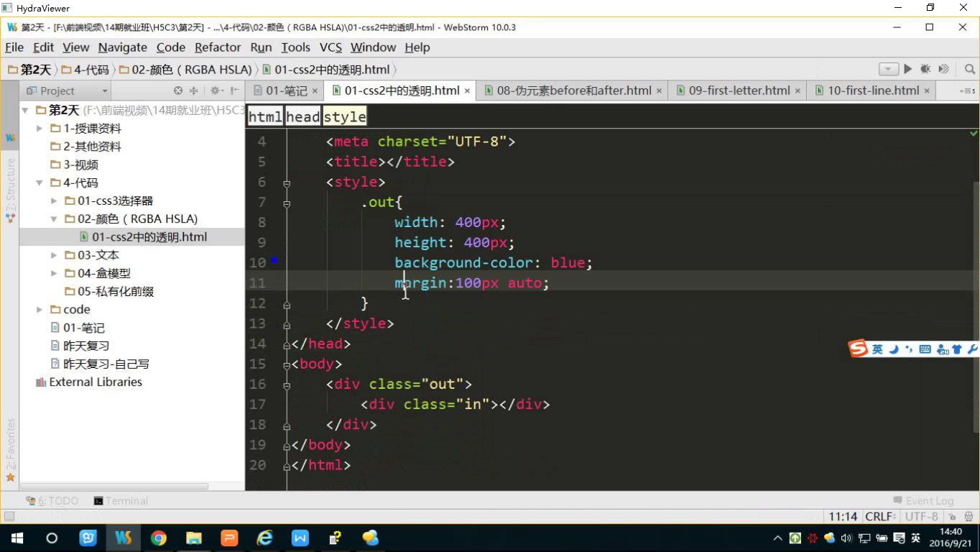980x552 pixels.
Task: Collapse the 第2天 project root node
Action: 26,110
